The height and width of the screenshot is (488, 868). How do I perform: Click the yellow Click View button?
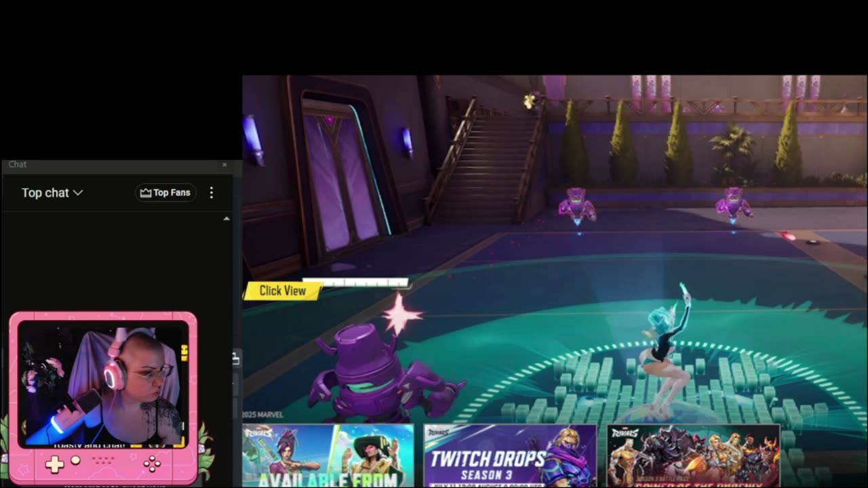tap(283, 291)
